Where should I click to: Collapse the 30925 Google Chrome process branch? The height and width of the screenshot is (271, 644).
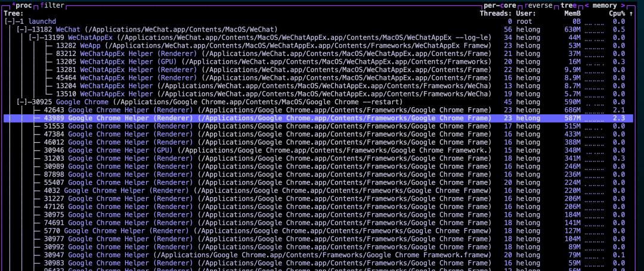click(23, 102)
